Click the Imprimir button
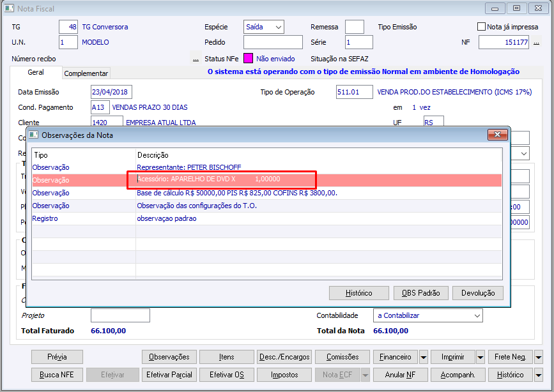 tap(452, 357)
